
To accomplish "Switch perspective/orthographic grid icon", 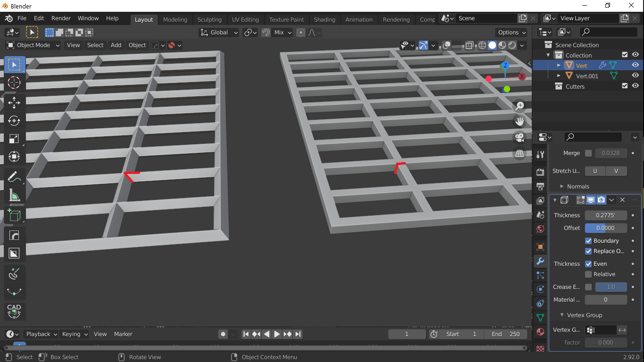I will 520,154.
